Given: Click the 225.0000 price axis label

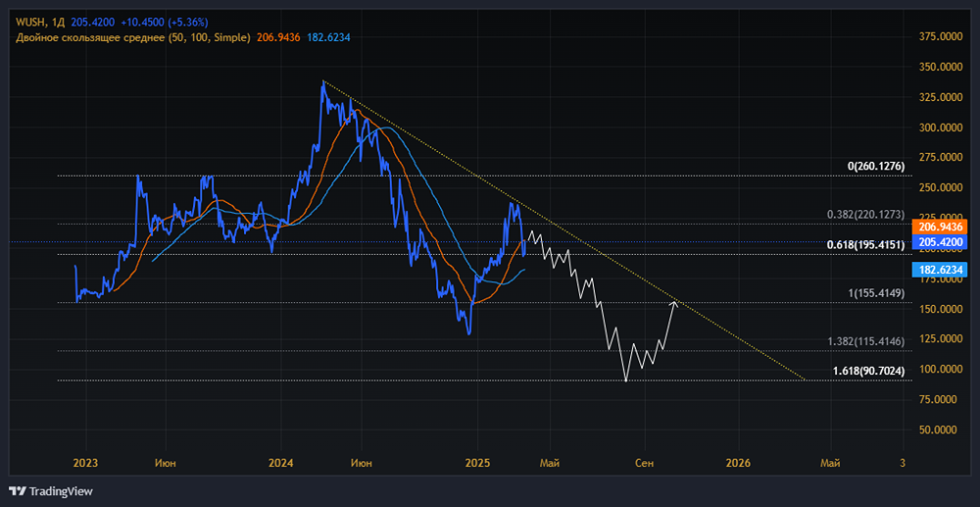Looking at the screenshot, I should 941,218.
